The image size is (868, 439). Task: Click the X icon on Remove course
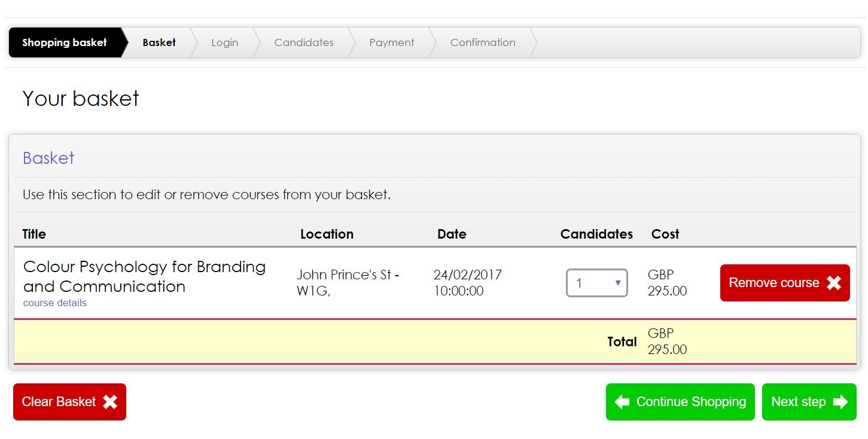point(834,283)
